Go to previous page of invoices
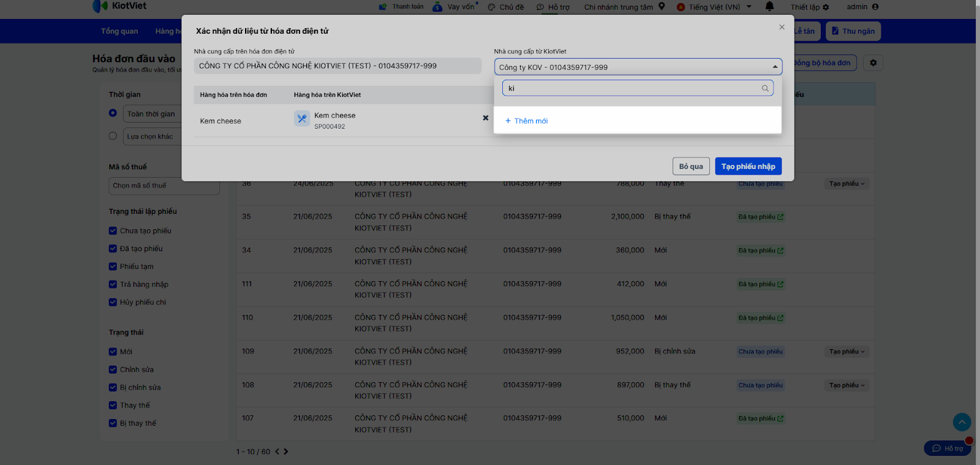 click(277, 452)
